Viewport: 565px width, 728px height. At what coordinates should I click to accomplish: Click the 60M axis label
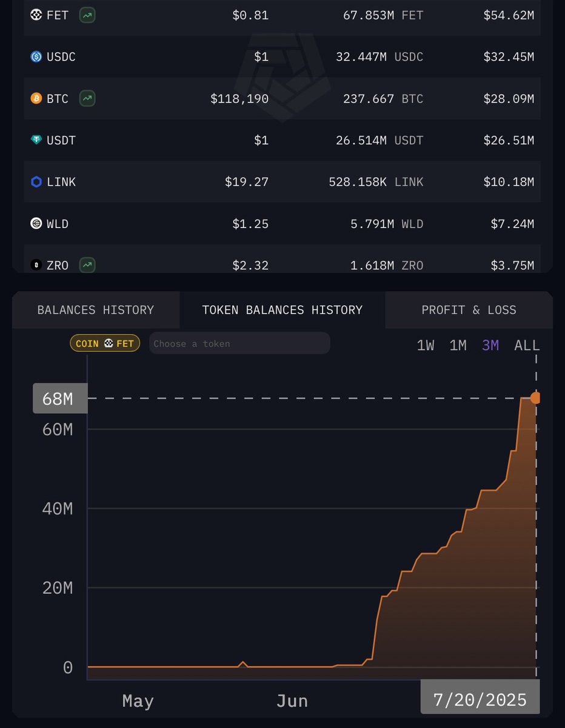[58, 430]
